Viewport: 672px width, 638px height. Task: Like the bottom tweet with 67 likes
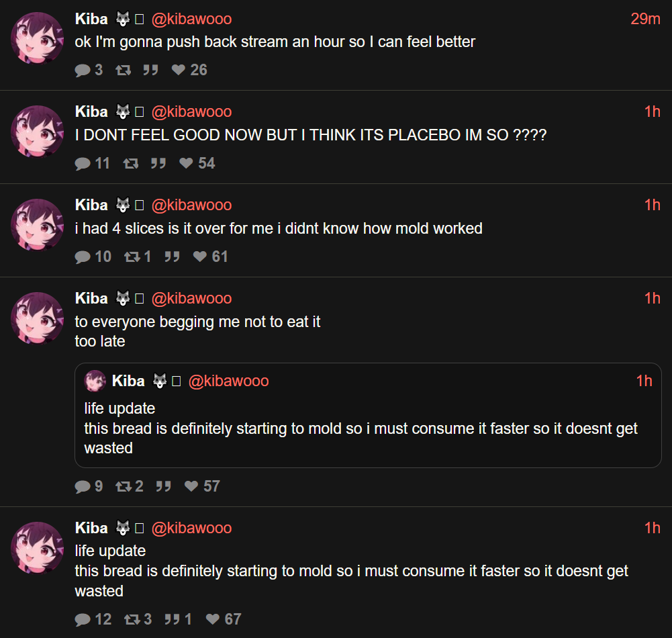tap(213, 619)
